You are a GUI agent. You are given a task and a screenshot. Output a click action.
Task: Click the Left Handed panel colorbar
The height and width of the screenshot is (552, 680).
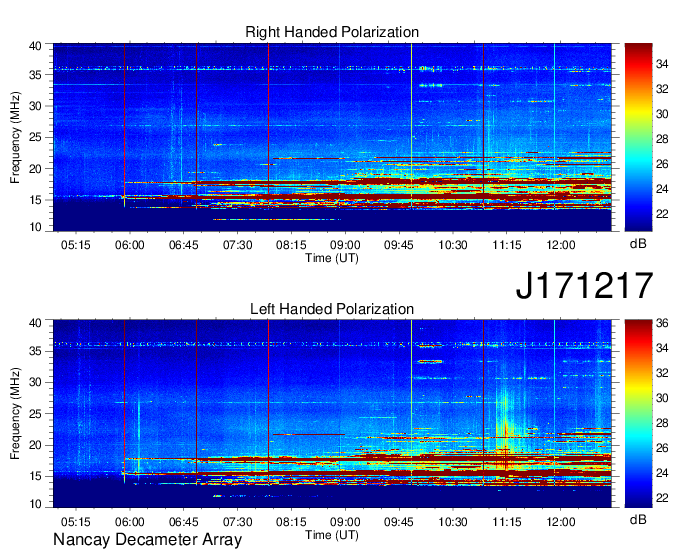click(638, 414)
